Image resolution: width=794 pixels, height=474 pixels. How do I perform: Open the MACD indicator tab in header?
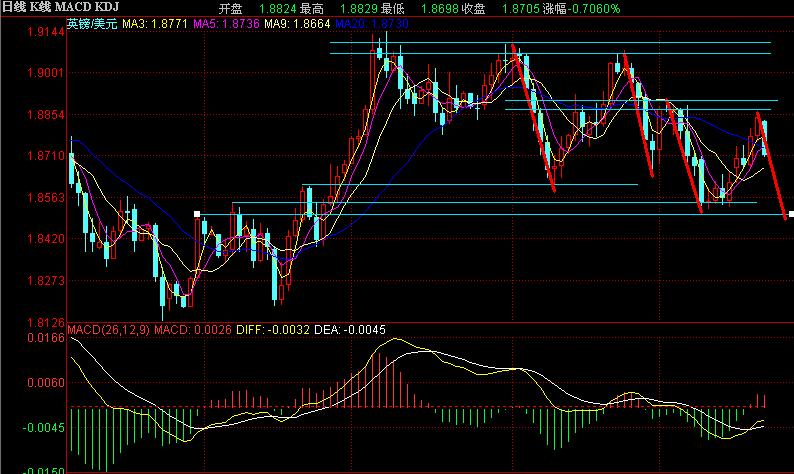tap(71, 7)
